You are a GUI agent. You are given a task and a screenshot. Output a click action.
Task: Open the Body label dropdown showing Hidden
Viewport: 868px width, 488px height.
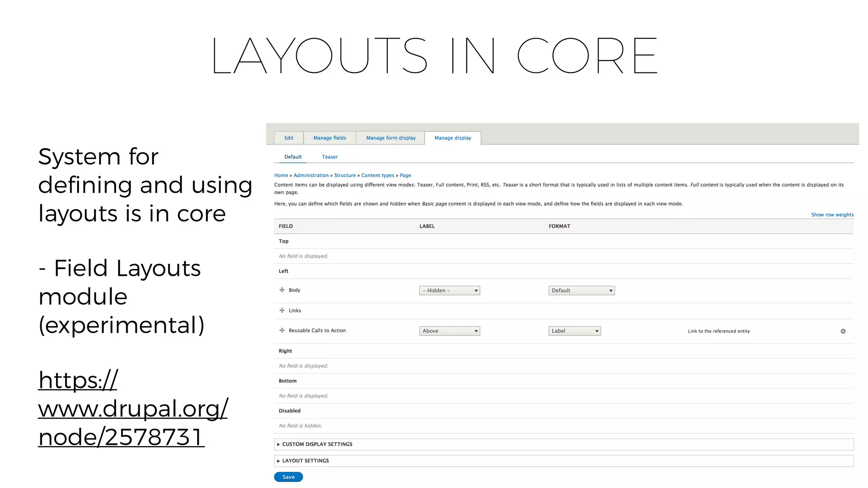click(450, 290)
